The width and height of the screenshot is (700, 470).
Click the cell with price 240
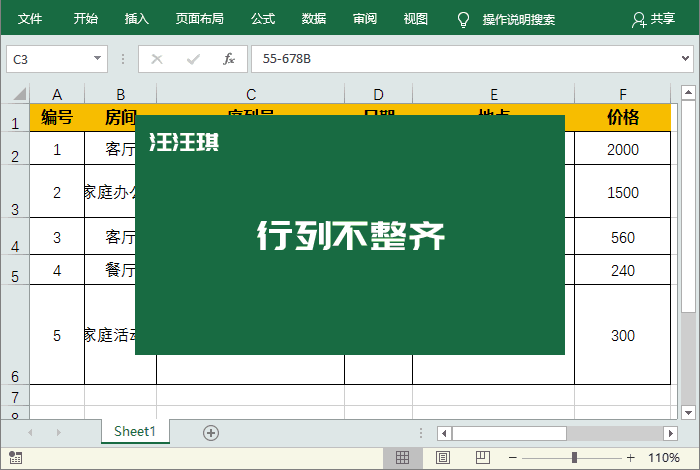[x=623, y=270]
